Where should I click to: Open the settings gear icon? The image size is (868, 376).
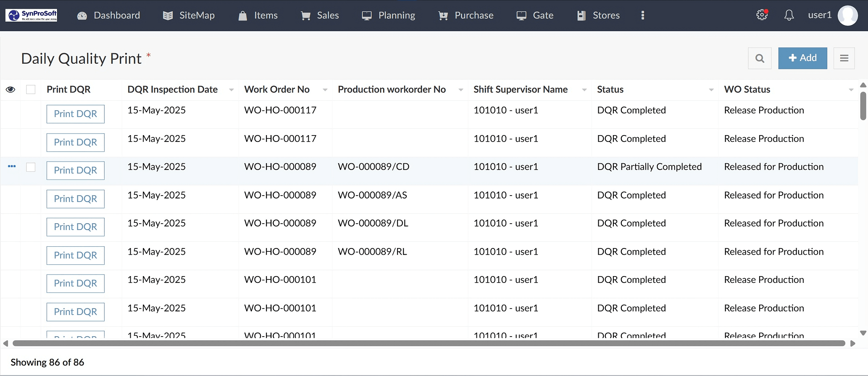(x=762, y=16)
